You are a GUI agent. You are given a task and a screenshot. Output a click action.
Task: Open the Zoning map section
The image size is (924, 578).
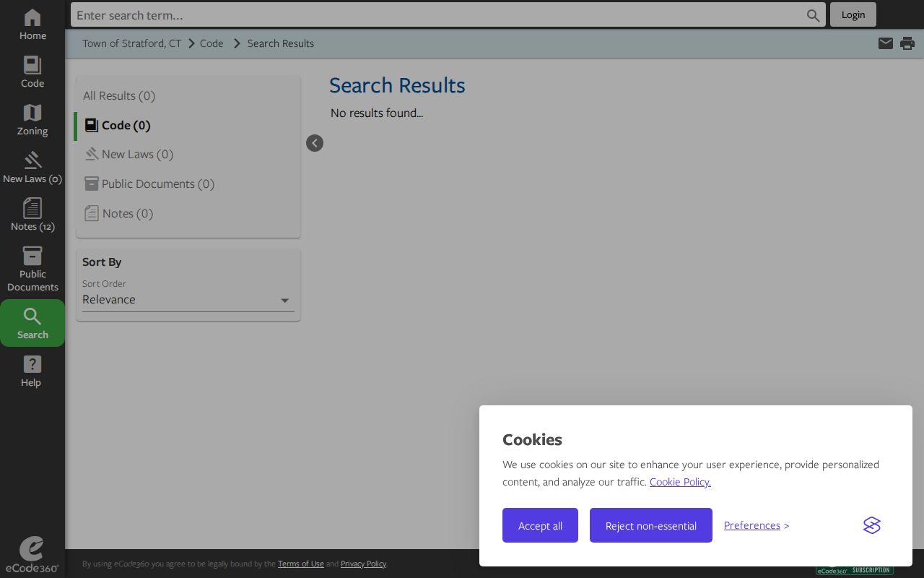coord(32,120)
